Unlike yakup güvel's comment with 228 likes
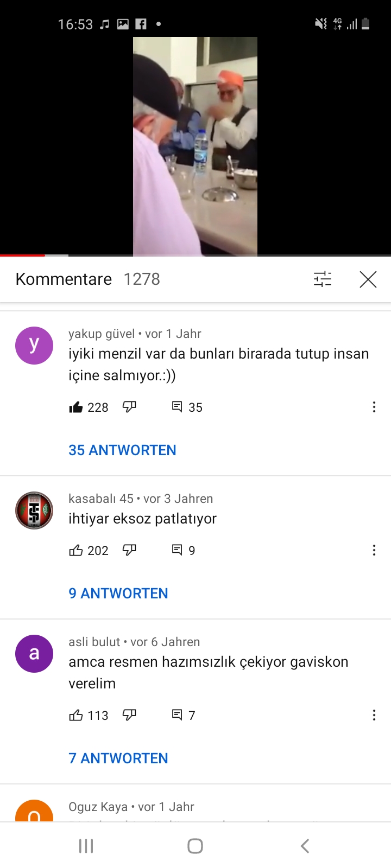391x868 pixels. pos(76,407)
